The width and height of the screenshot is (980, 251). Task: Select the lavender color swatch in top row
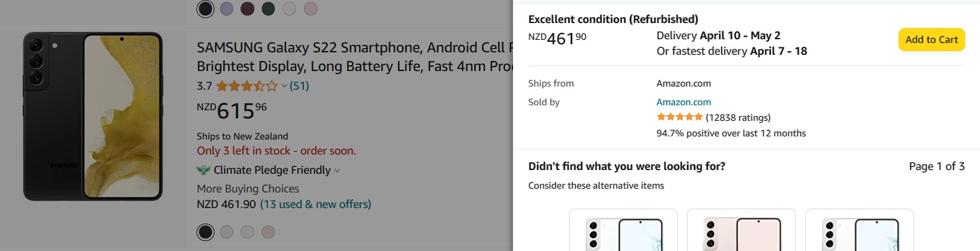(227, 9)
